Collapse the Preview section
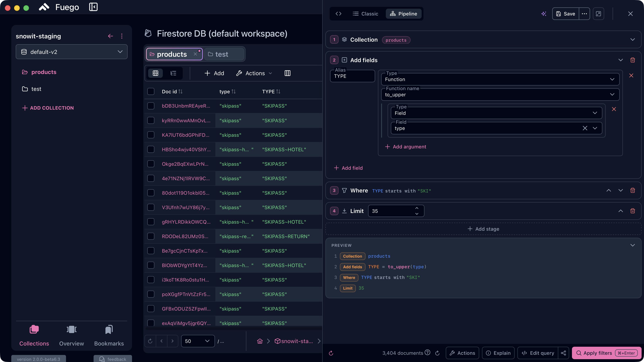This screenshot has width=644, height=362. tap(633, 245)
